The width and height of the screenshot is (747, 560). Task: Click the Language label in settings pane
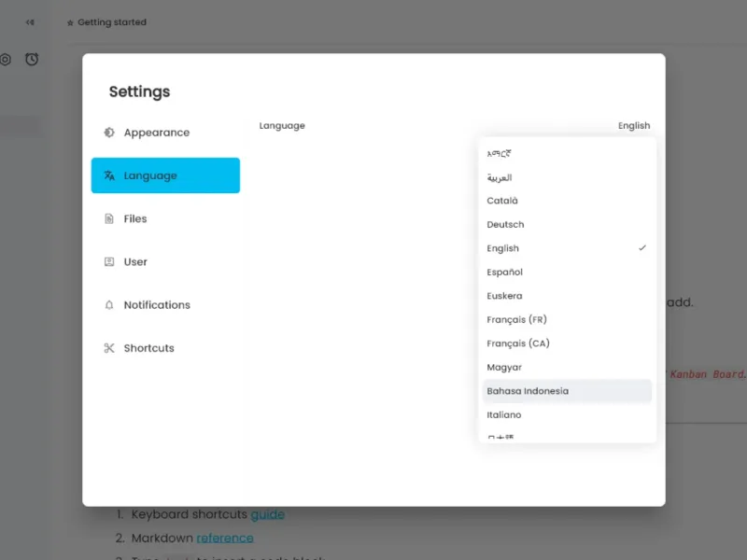(282, 126)
